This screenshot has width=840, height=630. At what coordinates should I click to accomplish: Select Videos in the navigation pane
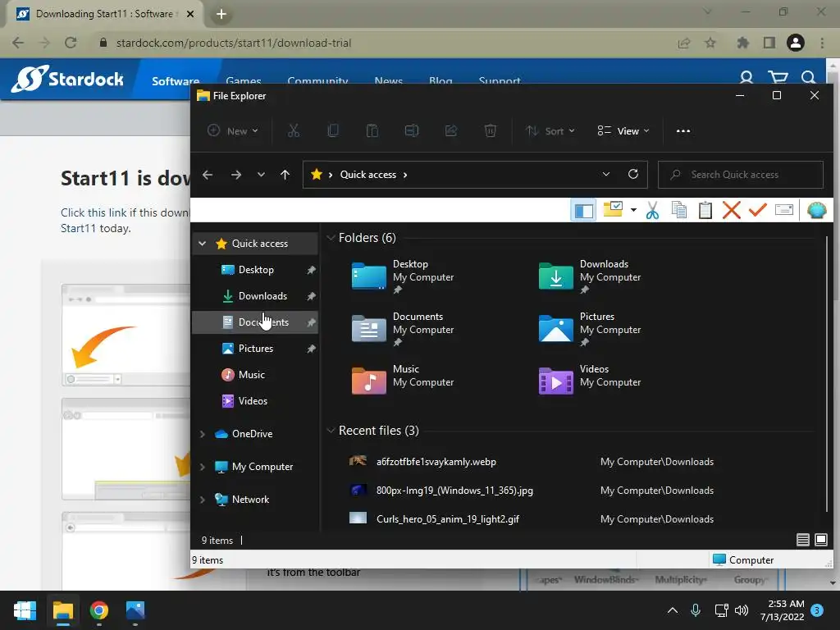coord(255,400)
